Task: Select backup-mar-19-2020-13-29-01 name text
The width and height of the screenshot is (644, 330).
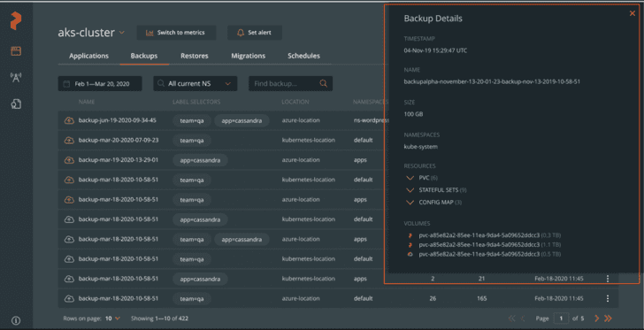Action: [119, 160]
